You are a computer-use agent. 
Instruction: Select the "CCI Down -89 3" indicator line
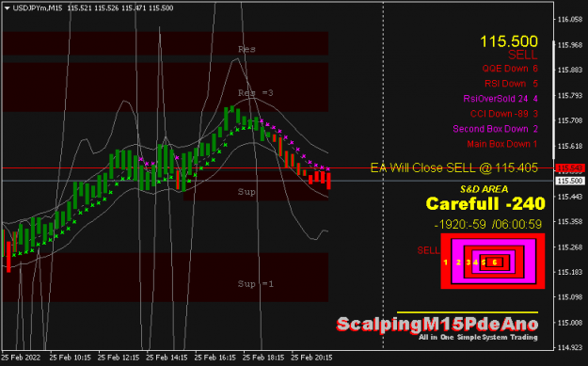pyautogui.click(x=504, y=114)
